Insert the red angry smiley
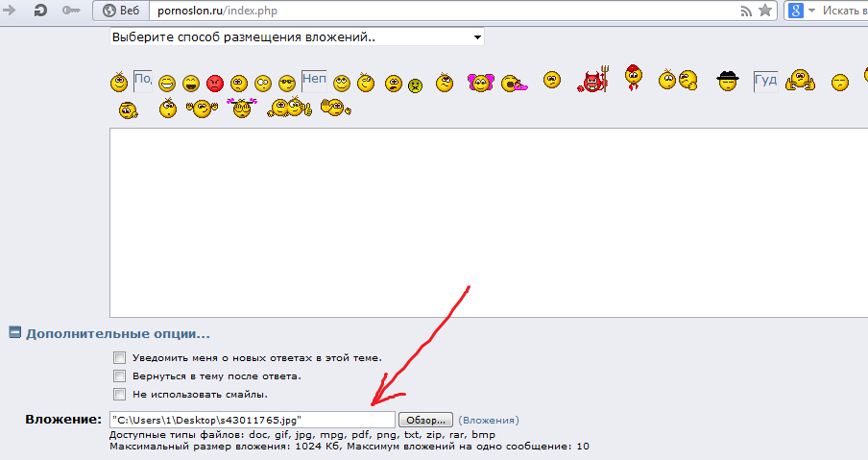The width and height of the screenshot is (868, 460). pyautogui.click(x=215, y=84)
